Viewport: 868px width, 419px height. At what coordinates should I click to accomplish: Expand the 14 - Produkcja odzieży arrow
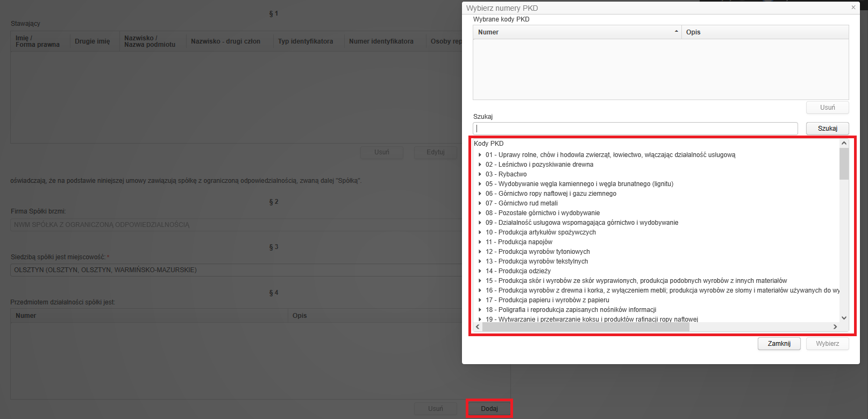coord(480,271)
